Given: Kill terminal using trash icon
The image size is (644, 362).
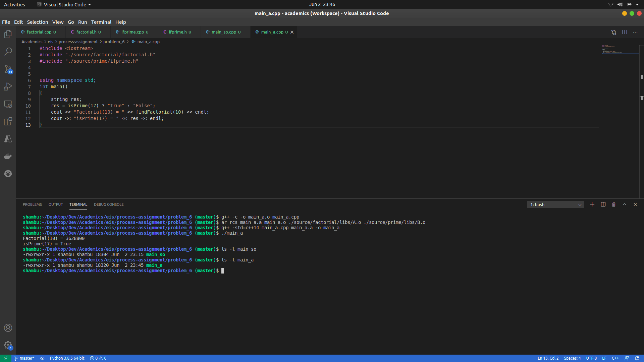Looking at the screenshot, I should click(613, 204).
